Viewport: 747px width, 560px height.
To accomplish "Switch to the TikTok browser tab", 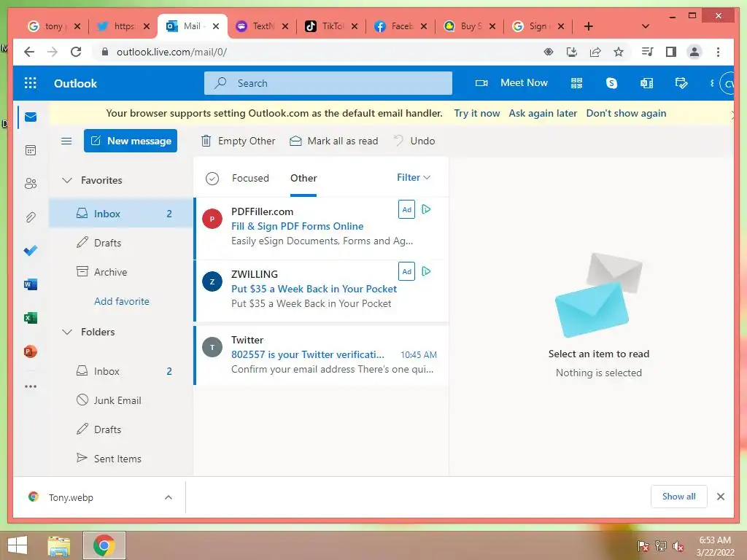I will pos(332,26).
